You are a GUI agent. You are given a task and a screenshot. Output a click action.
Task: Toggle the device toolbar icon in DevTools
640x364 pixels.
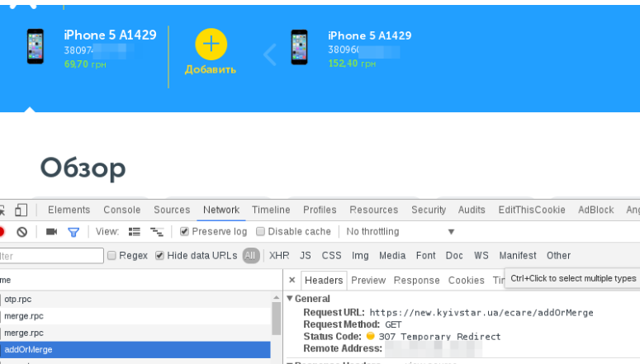[x=21, y=210]
